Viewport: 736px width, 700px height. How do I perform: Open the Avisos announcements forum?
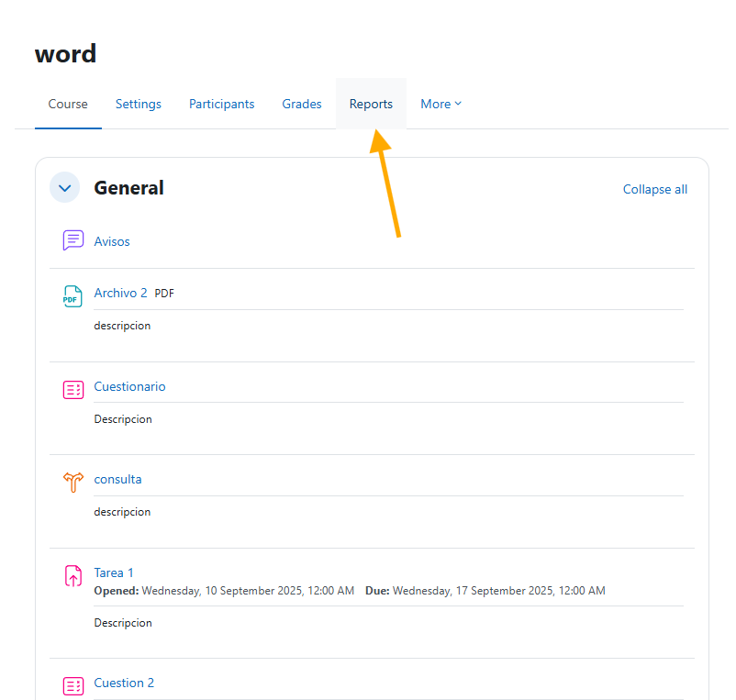click(112, 240)
